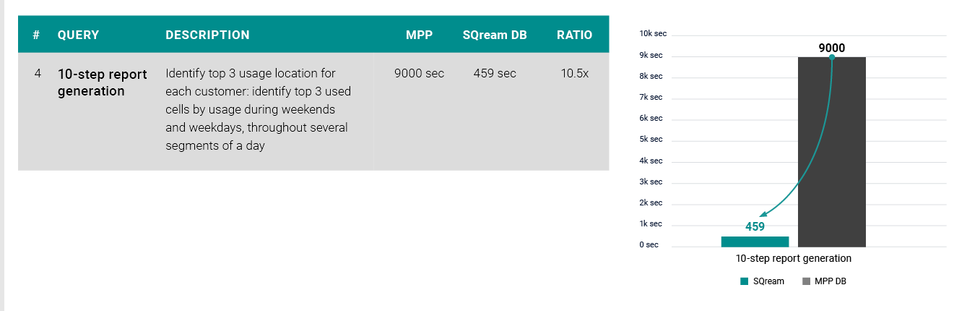
Task: Click the MPP DB gray legend swatch
Action: tap(805, 281)
